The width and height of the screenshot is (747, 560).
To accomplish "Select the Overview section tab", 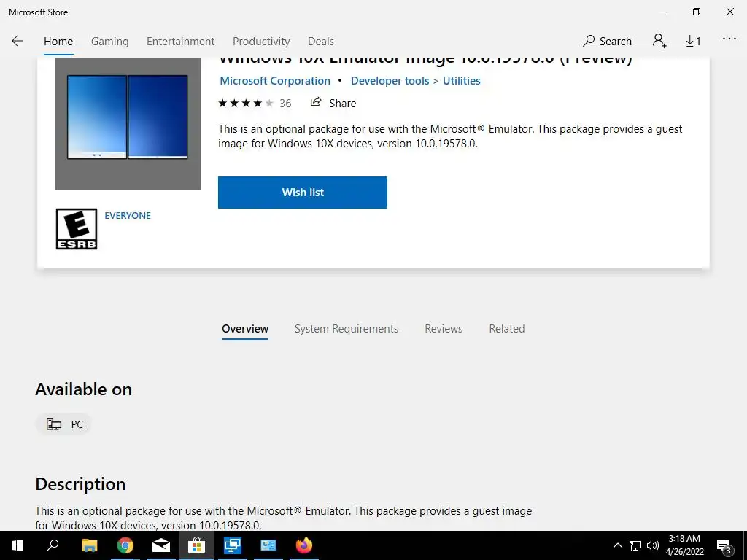I will (x=245, y=329).
